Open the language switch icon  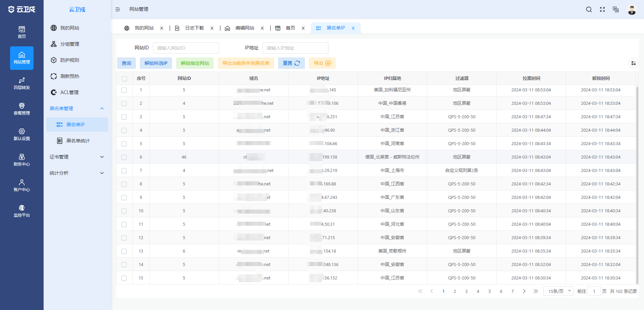point(616,9)
